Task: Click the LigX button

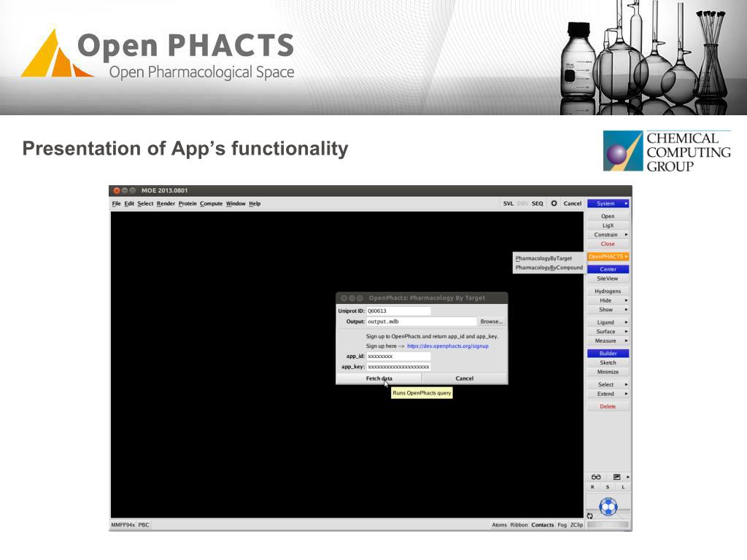Action: 608,226
